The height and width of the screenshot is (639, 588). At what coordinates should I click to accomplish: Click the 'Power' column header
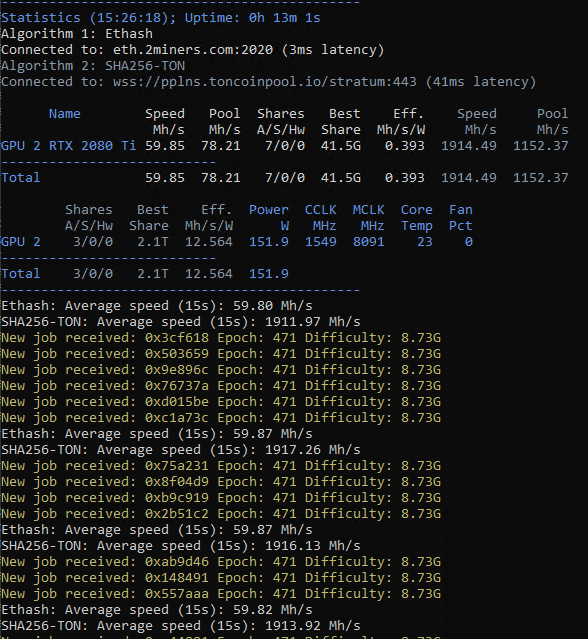pos(269,210)
